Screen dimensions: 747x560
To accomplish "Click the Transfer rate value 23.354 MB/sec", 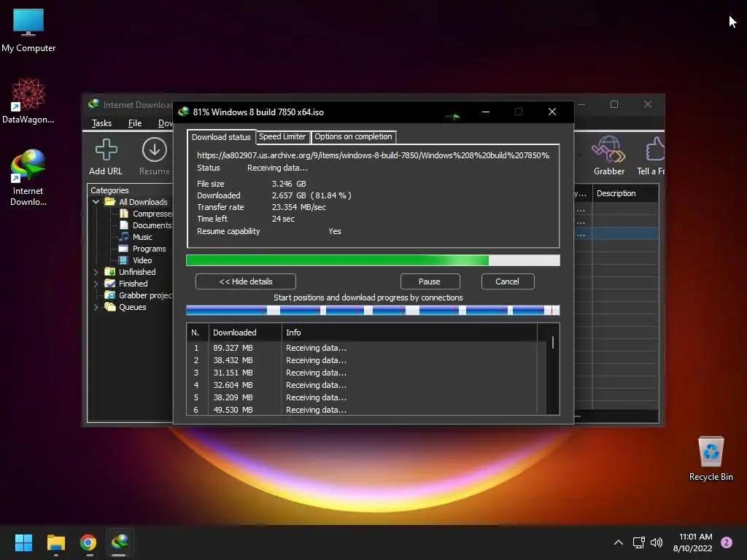I will (298, 207).
